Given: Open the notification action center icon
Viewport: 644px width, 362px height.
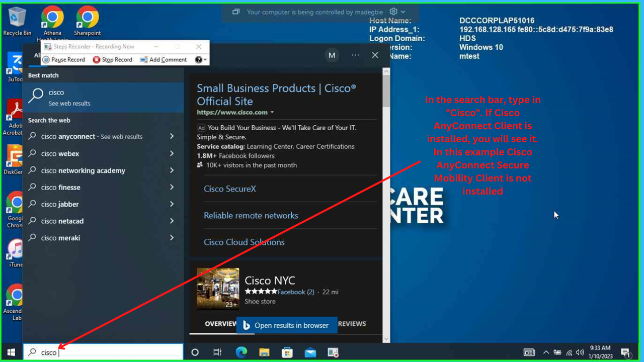Looking at the screenshot, I should (626, 352).
